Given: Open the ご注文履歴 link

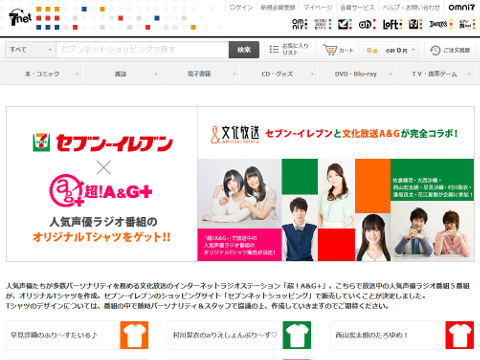Looking at the screenshot, I should point(456,50).
